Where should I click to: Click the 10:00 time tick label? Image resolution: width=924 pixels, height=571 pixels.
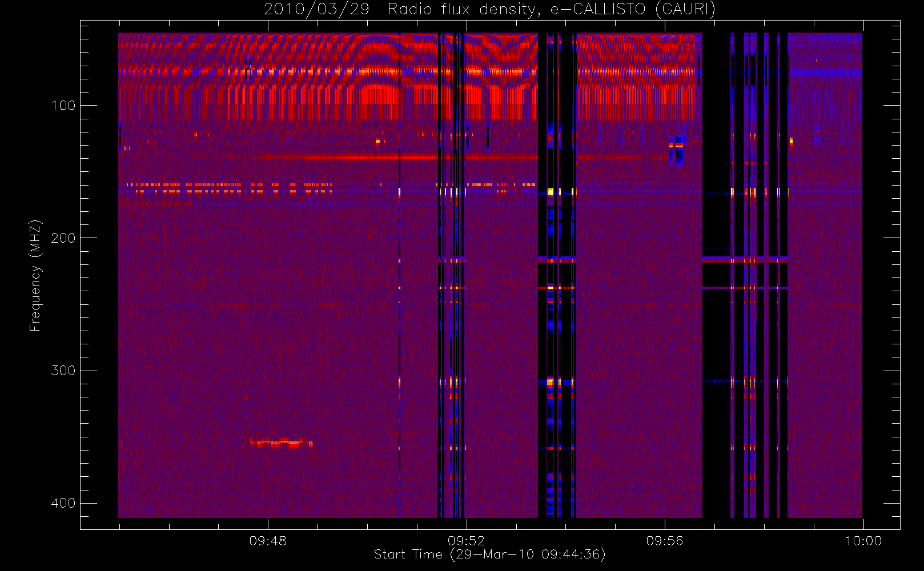863,541
